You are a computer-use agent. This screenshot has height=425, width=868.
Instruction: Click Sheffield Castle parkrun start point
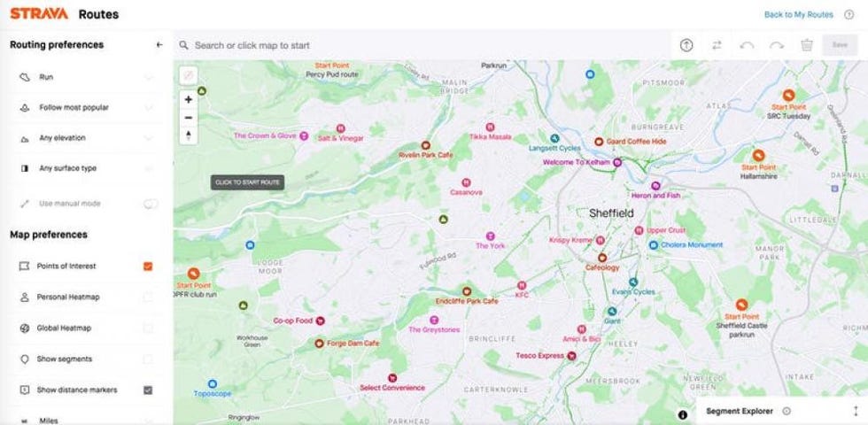(x=742, y=305)
